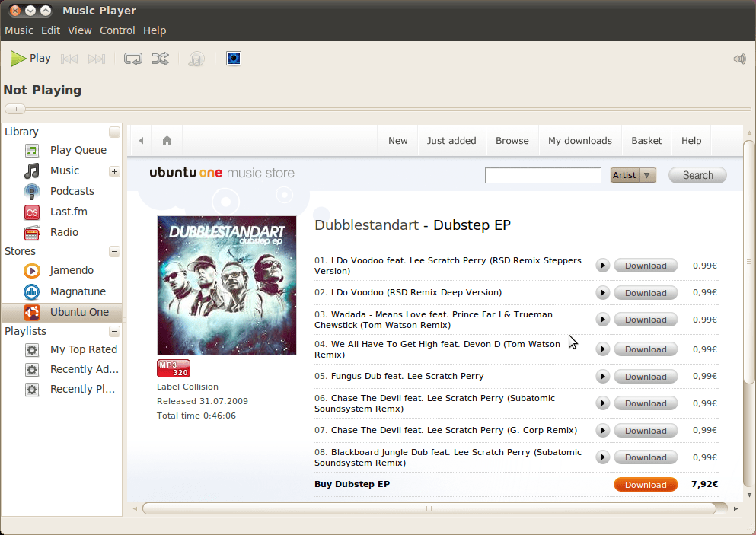Image resolution: width=756 pixels, height=535 pixels.
Task: Preview track 08 Blackboard Jungle Dub
Action: [x=602, y=457]
